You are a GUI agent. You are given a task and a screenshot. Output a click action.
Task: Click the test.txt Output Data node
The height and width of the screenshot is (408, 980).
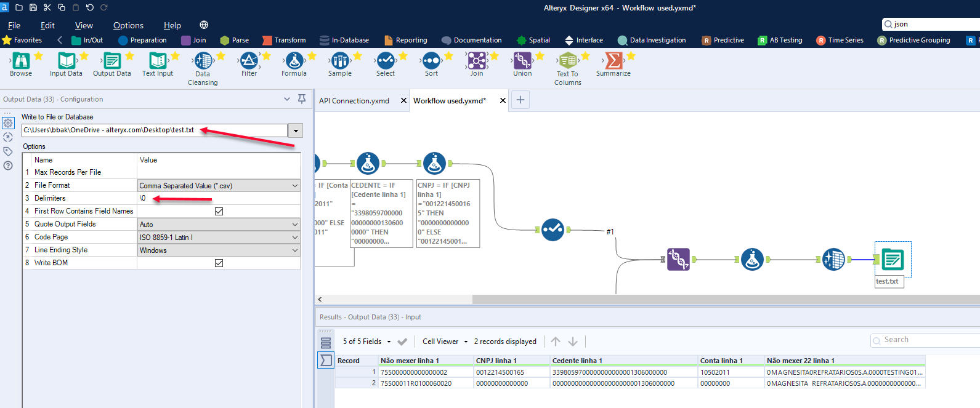893,260
